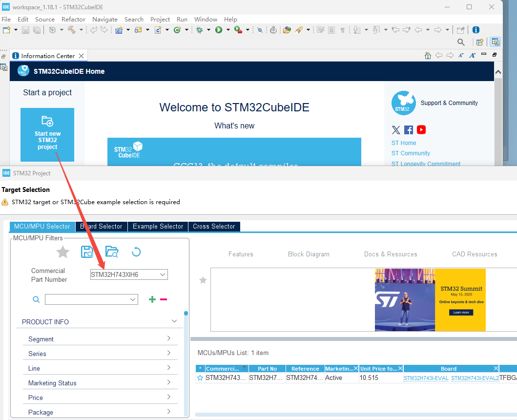Click the increase font size A icon
This screenshot has width=517, height=420.
coord(473,55)
